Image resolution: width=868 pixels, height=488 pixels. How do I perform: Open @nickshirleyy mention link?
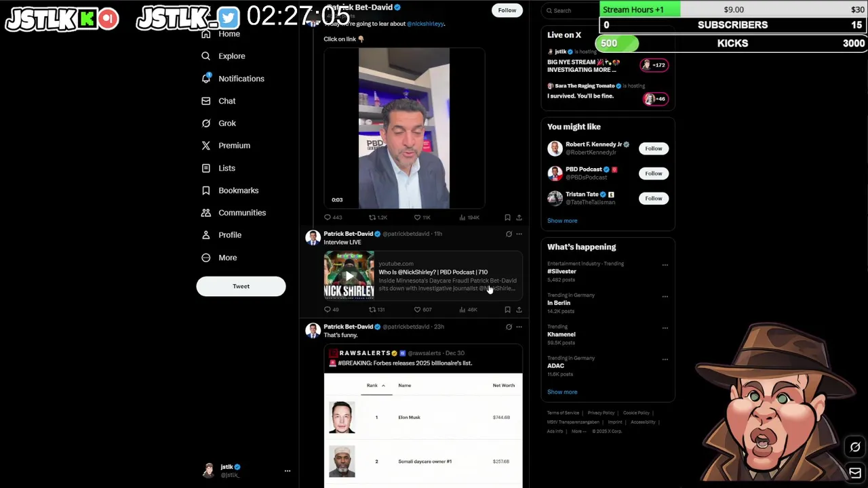click(x=425, y=24)
